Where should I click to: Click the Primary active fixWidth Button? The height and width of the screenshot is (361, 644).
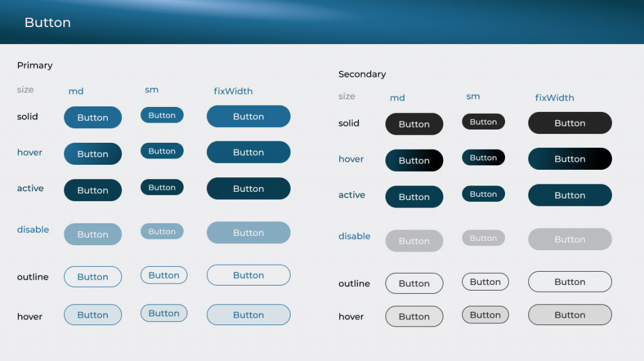coord(248,189)
